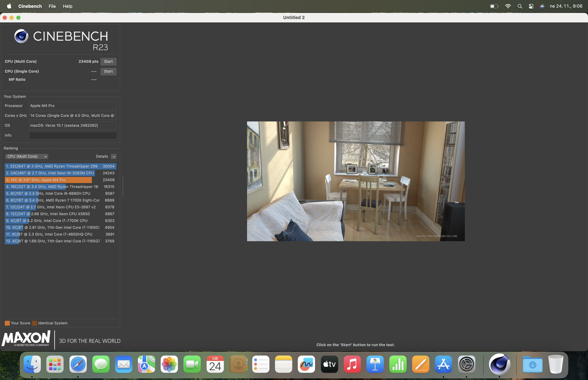Open System Settings from the dock
588x380 pixels.
click(x=466, y=364)
